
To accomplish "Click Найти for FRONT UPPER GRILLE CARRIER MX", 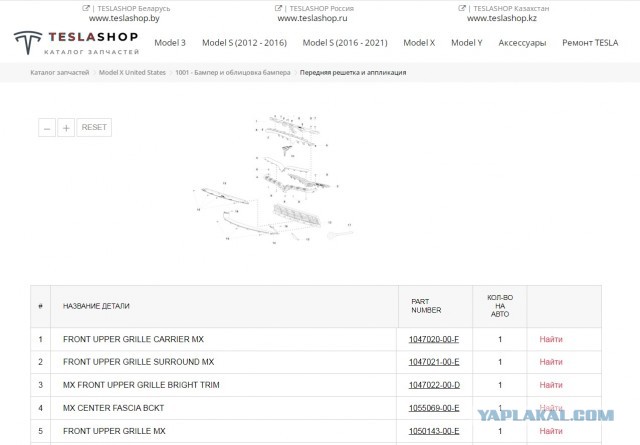I will tap(551, 339).
